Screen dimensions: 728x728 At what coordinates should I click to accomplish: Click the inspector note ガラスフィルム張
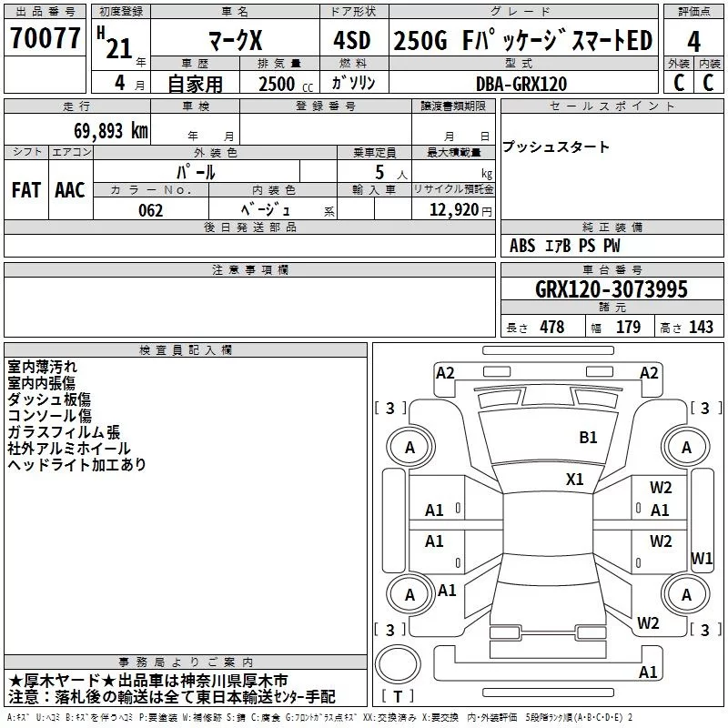coord(64,431)
